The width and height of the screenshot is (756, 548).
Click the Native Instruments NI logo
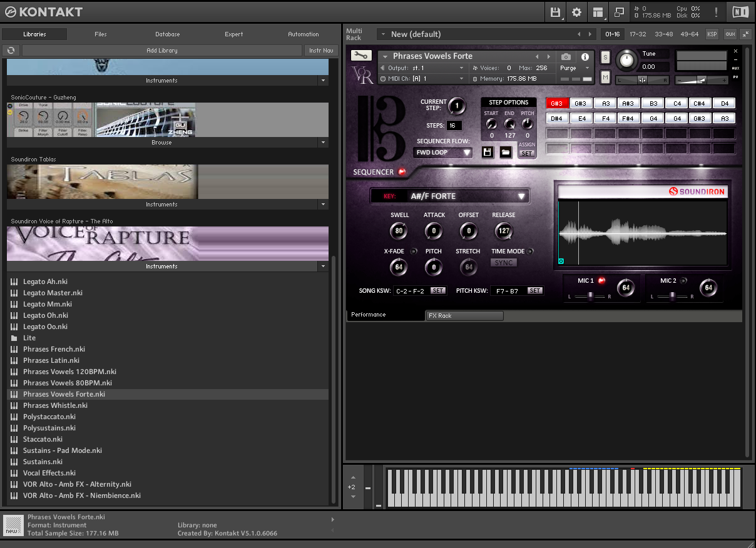[740, 12]
